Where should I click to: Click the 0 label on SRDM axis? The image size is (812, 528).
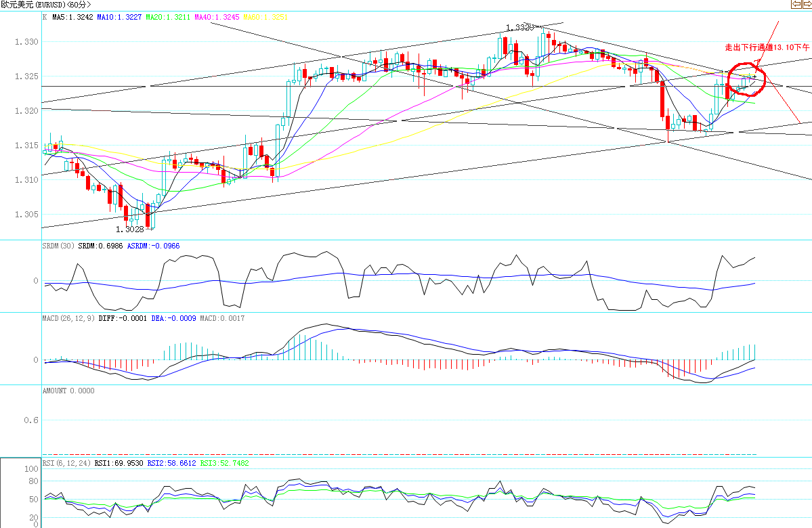(36, 281)
